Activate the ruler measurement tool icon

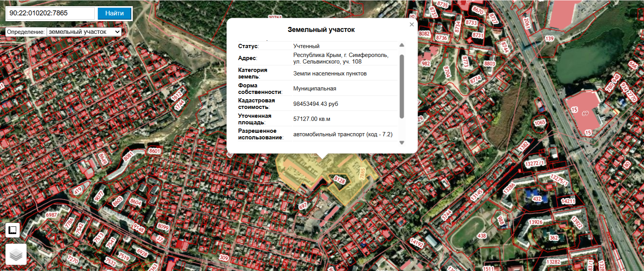point(12,230)
